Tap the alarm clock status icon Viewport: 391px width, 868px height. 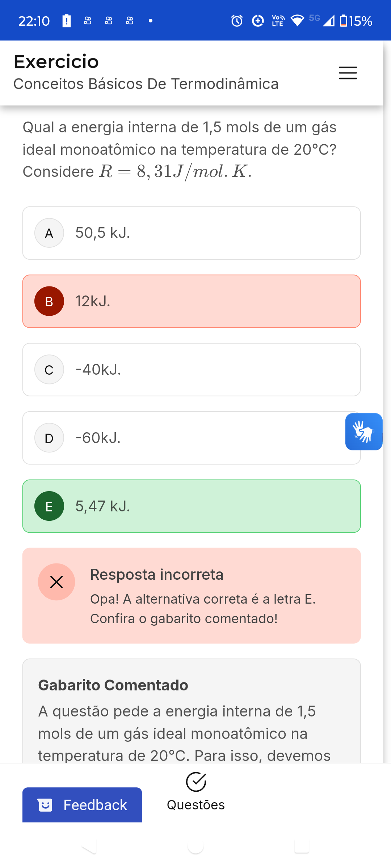237,21
